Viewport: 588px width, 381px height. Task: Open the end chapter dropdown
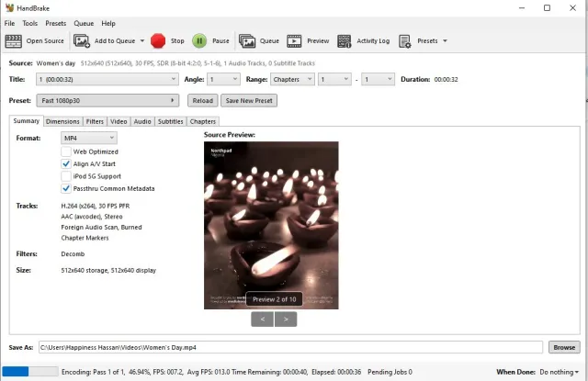378,79
